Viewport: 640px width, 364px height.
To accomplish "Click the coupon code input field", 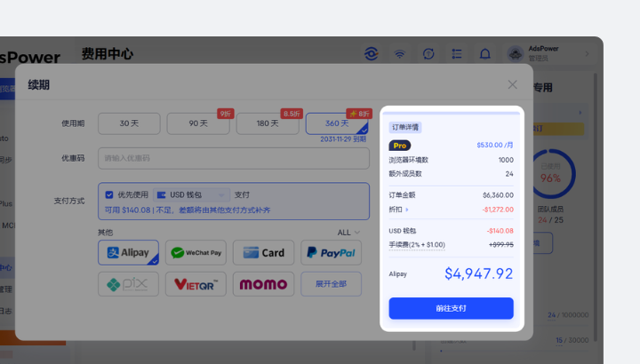I will (x=234, y=158).
